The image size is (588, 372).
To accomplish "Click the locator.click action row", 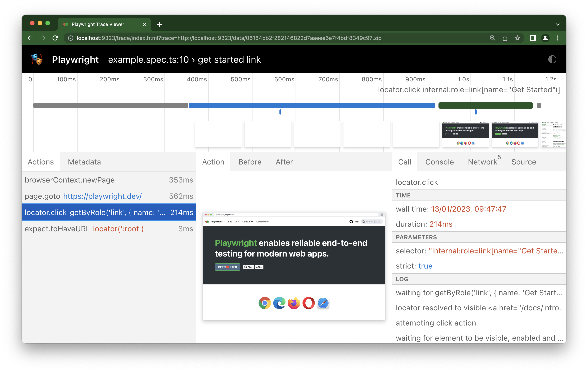I will 110,213.
